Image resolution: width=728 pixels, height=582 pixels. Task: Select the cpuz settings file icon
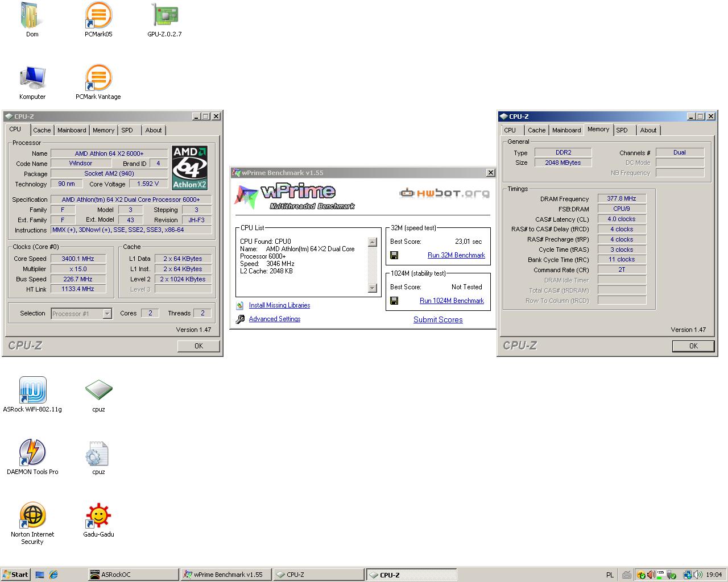[x=97, y=454]
